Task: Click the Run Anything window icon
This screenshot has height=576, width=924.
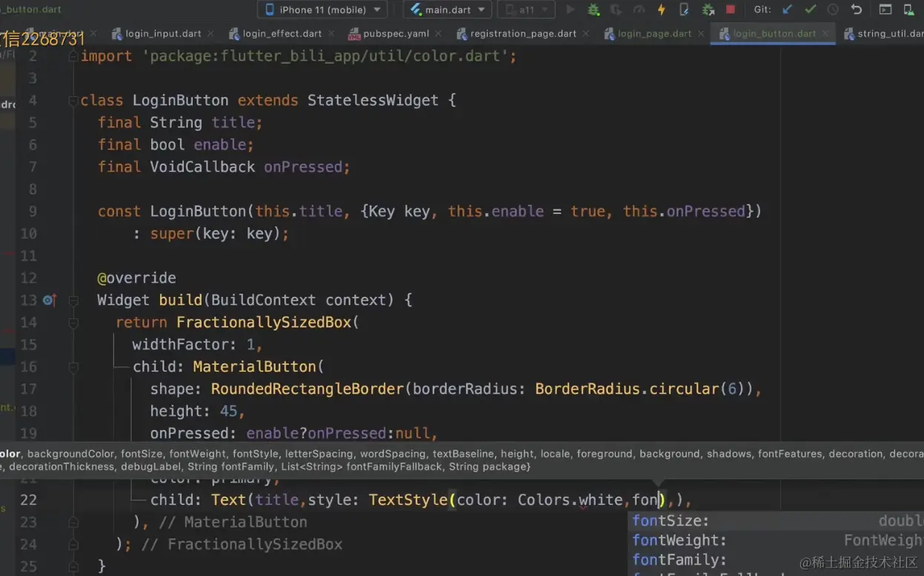Action: [x=885, y=10]
